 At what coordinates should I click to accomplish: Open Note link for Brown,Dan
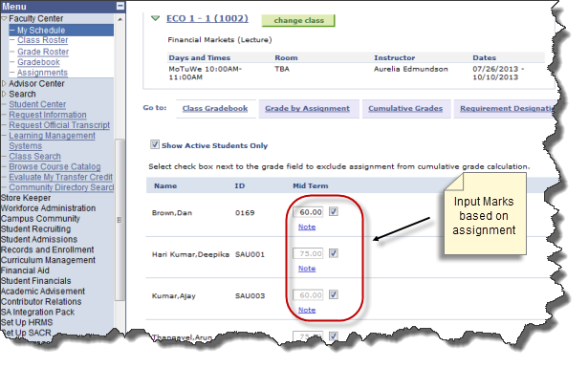click(x=307, y=227)
